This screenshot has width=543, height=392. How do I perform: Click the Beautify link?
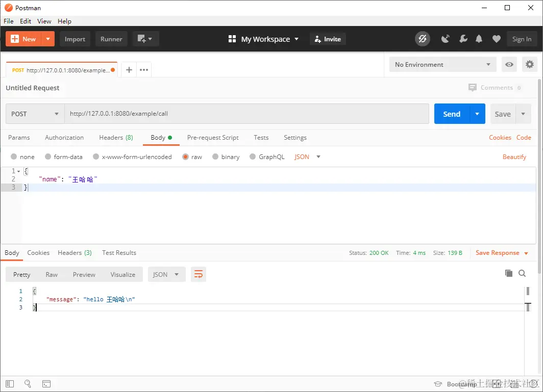514,156
